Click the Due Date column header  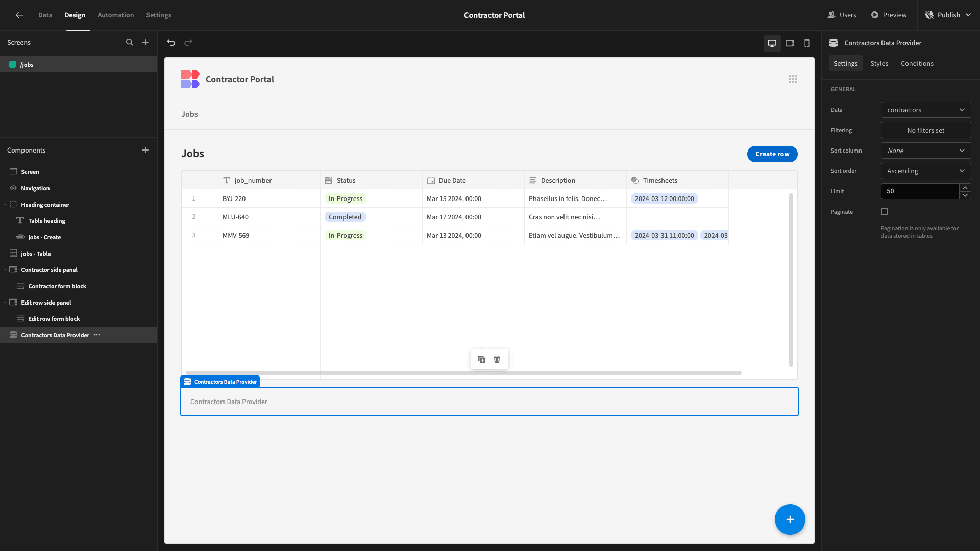[x=474, y=180]
